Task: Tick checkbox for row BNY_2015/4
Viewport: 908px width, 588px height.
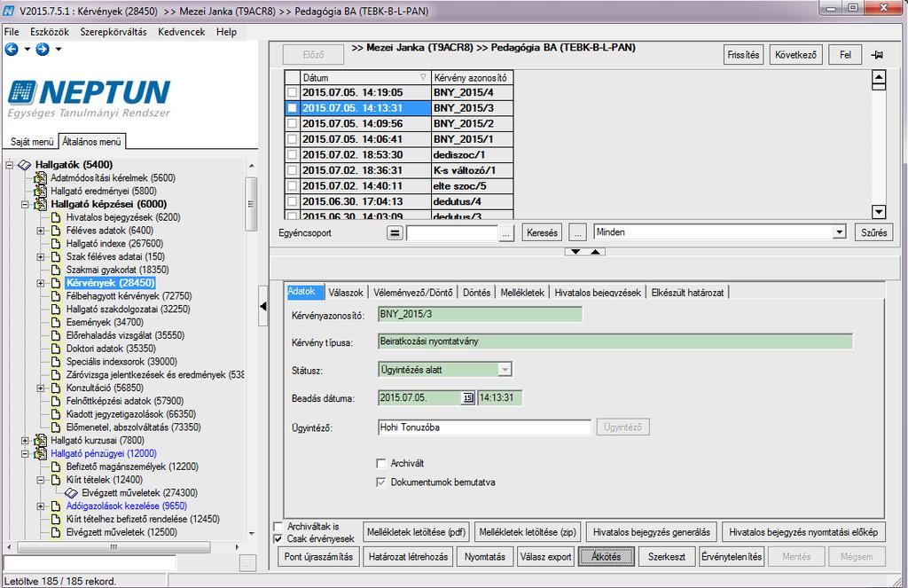Action: [293, 93]
